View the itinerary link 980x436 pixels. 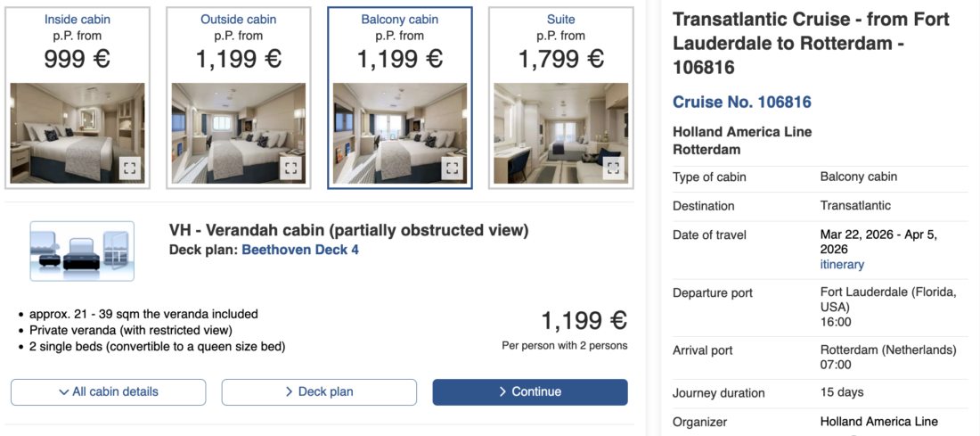(x=842, y=265)
